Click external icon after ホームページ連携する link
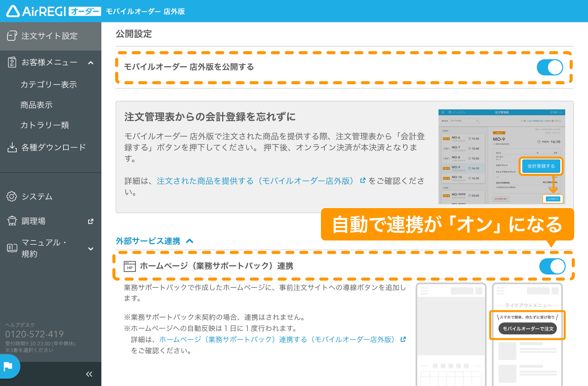This screenshot has width=588, height=386. [x=403, y=339]
